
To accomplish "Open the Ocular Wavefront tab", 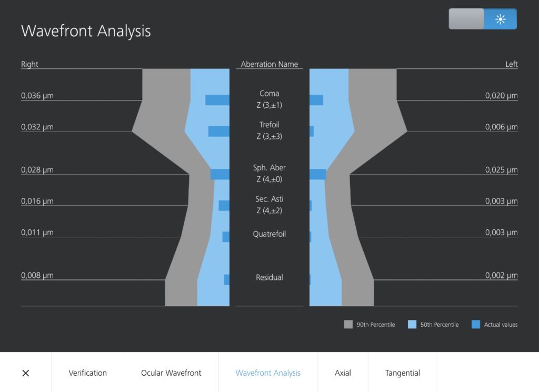I will (171, 373).
